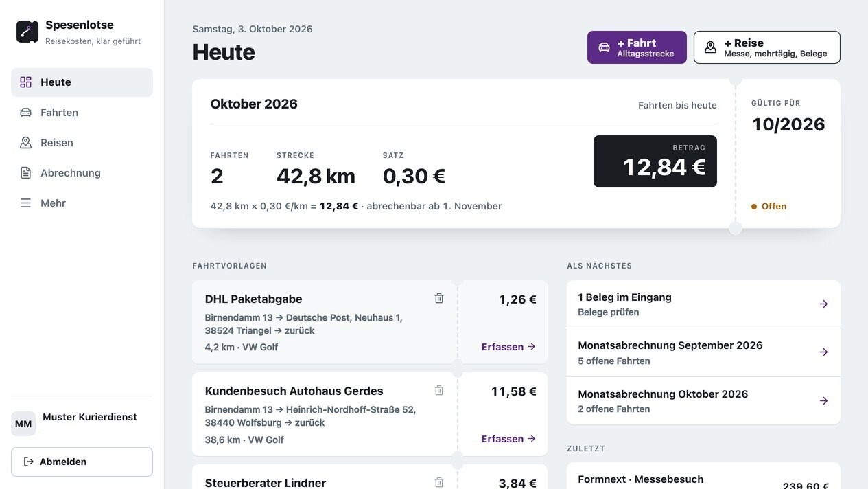Screen dimensions: 868x489
Task: Click the date Samstag, 3. Oktober 2026
Action: [253, 29]
